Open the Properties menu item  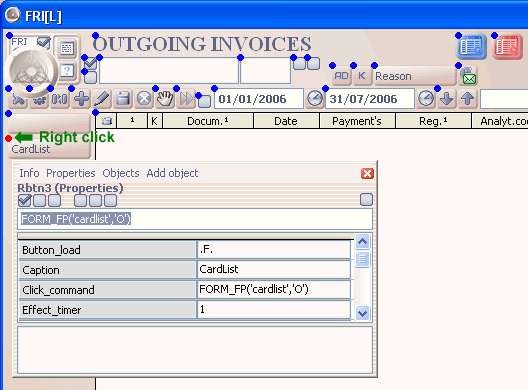pos(71,173)
